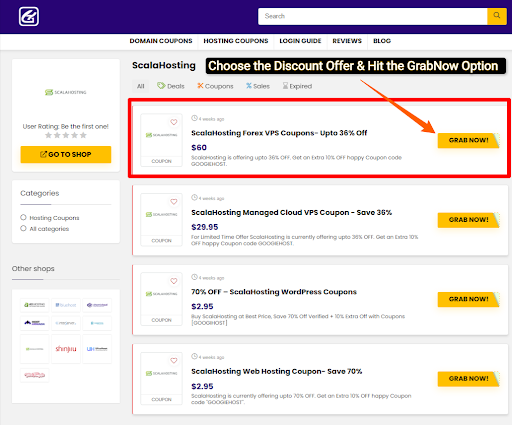This screenshot has width=512, height=425.
Task: Grab Now for Forex VPS Coupons
Action: click(x=469, y=140)
